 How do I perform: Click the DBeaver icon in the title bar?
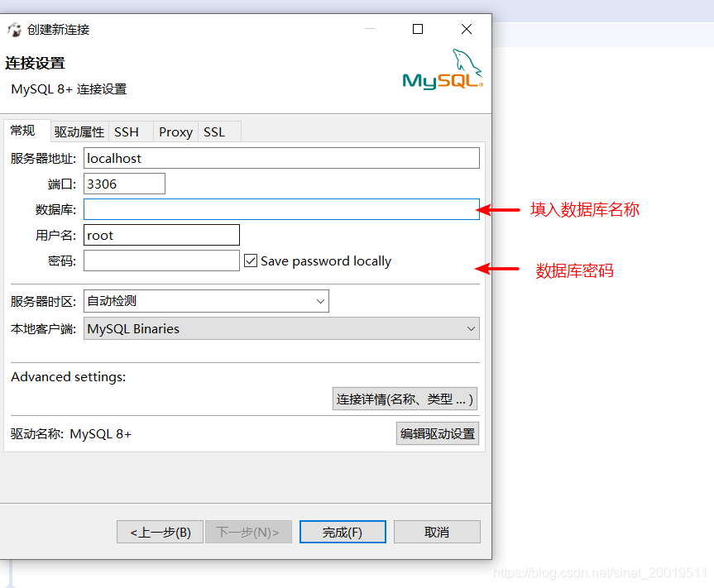coord(15,30)
